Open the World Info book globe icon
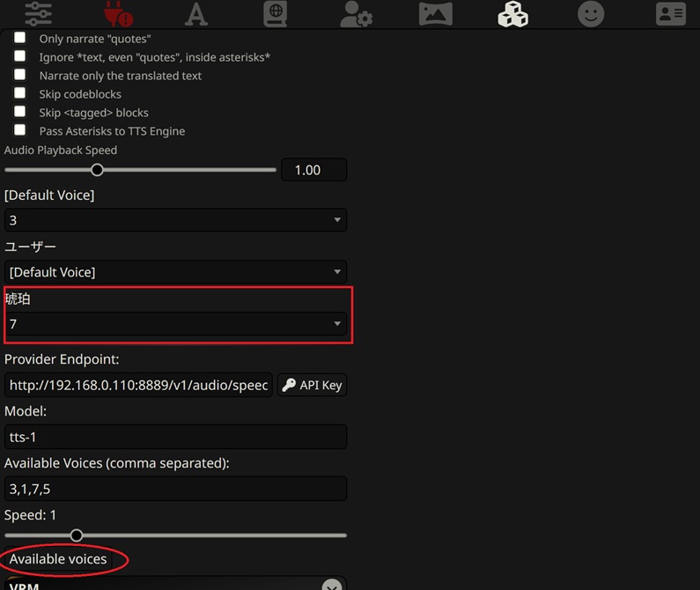 click(x=275, y=14)
